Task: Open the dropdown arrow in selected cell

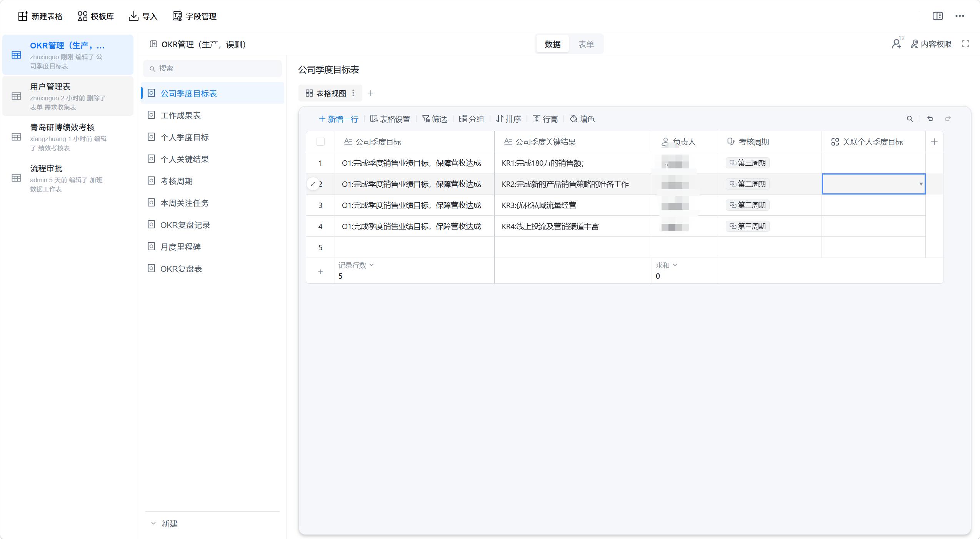Action: (921, 184)
